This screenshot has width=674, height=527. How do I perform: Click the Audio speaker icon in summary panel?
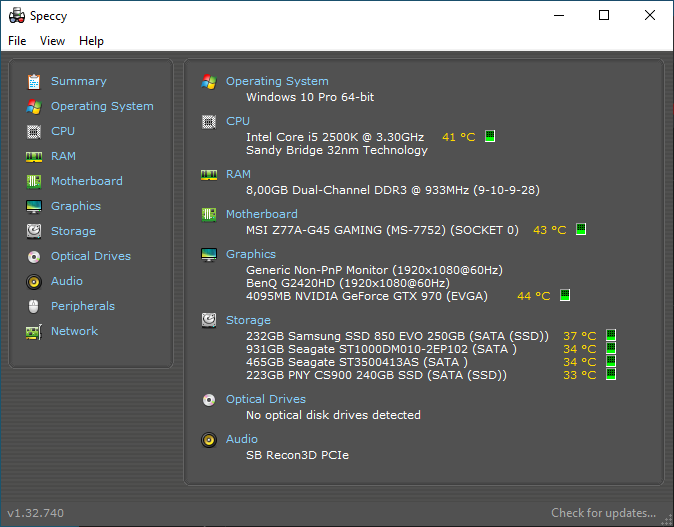pos(209,440)
